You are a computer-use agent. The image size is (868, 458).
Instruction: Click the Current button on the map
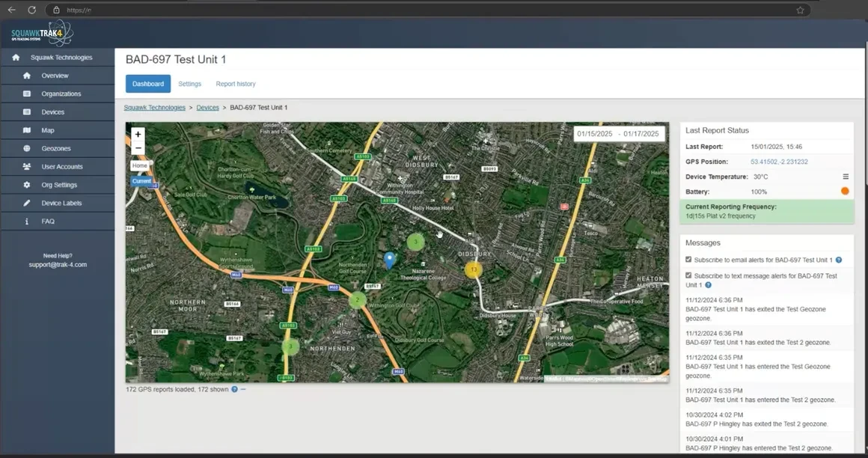pyautogui.click(x=141, y=180)
